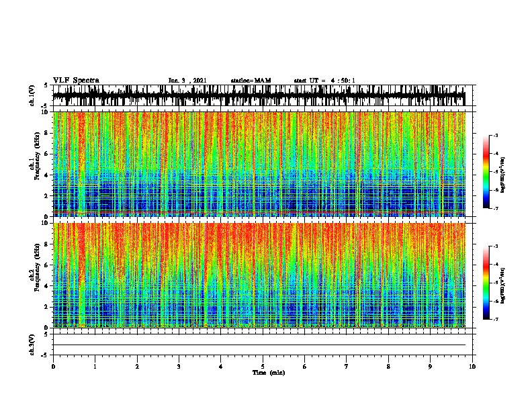Click time axis tick label "1"

pos(95,367)
